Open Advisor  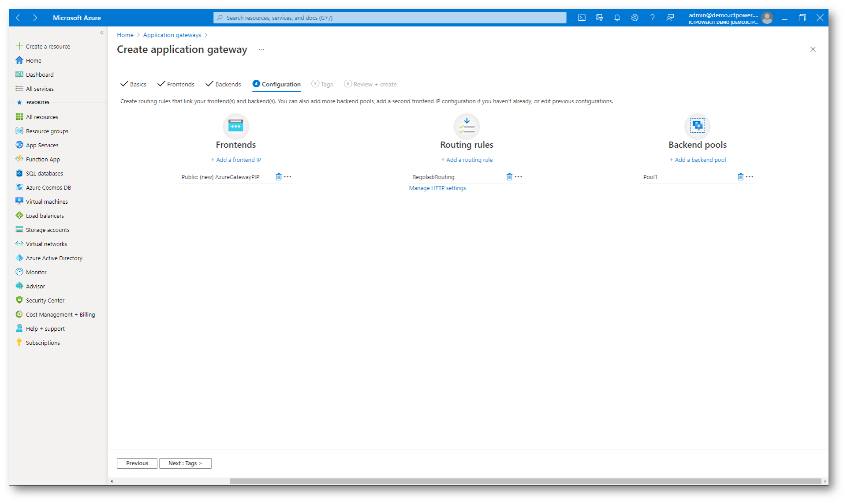coord(30,286)
